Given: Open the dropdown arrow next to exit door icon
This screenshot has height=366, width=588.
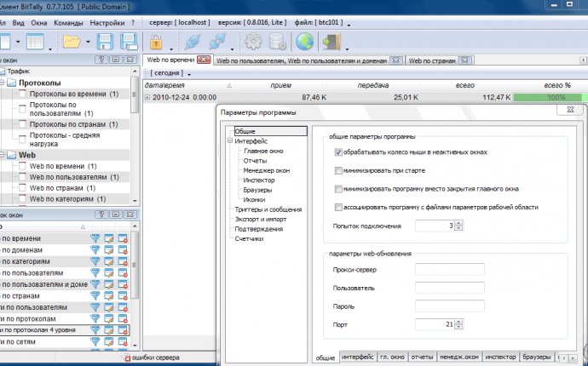Looking at the screenshot, I should 347,49.
